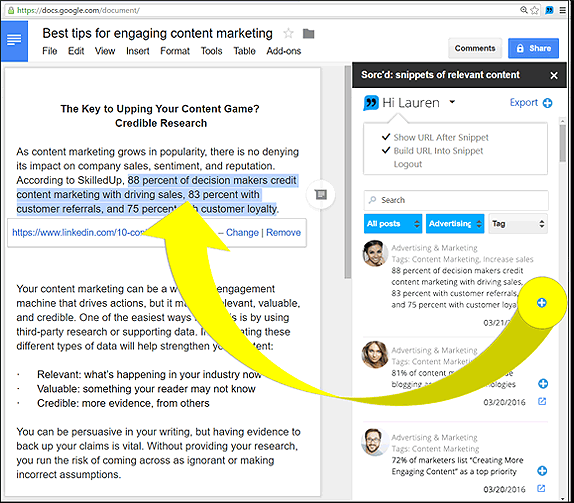Click 'Valuable: something your reader may not know' bullet
This screenshot has width=574, height=503.
click(x=146, y=389)
